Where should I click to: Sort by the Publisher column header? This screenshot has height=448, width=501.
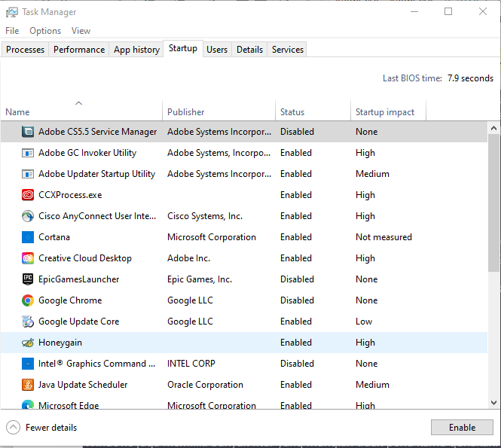pos(219,111)
